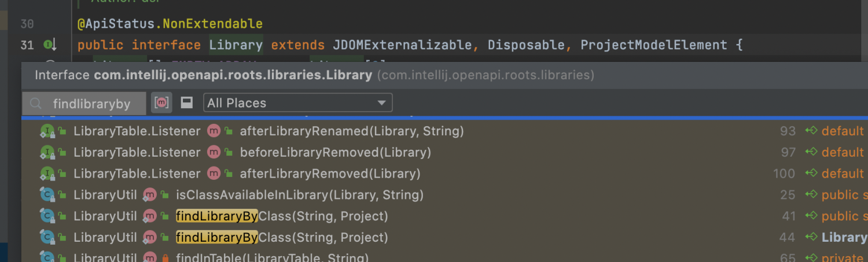Select the isClassAvailableInLibrary(Library, String) row
868x262 pixels.
[x=300, y=195]
